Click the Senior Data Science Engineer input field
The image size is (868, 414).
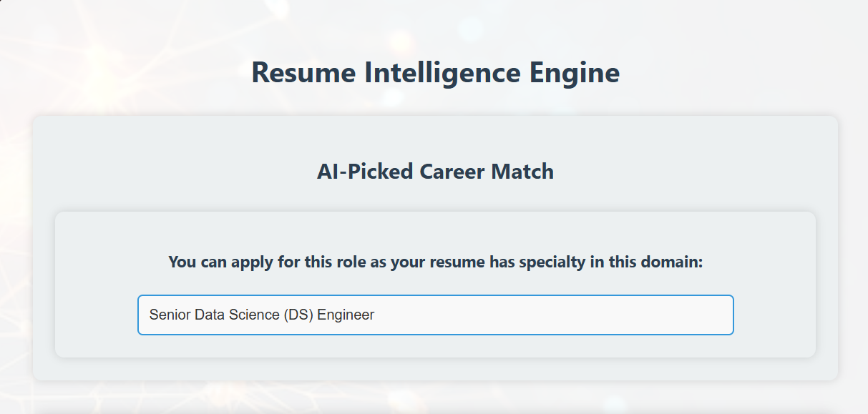tap(435, 315)
